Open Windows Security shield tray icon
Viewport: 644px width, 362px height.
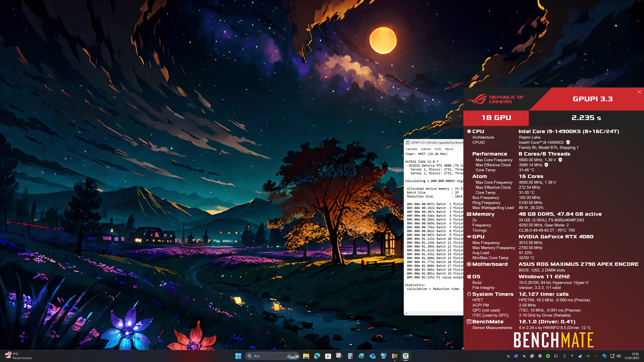click(x=604, y=356)
